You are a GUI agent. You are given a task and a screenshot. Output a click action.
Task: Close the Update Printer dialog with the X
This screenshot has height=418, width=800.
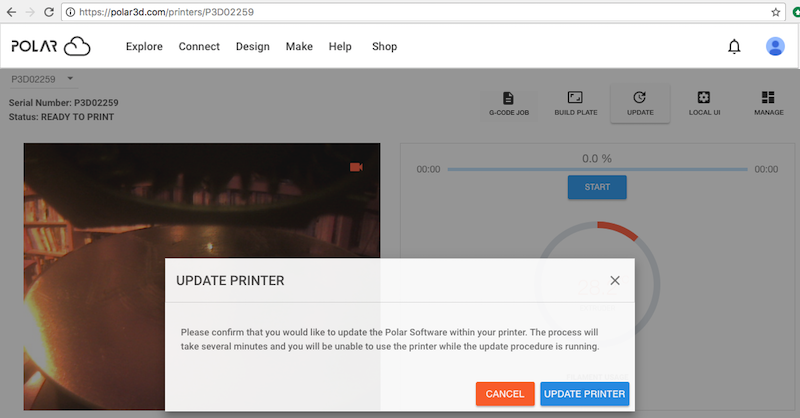coord(615,280)
